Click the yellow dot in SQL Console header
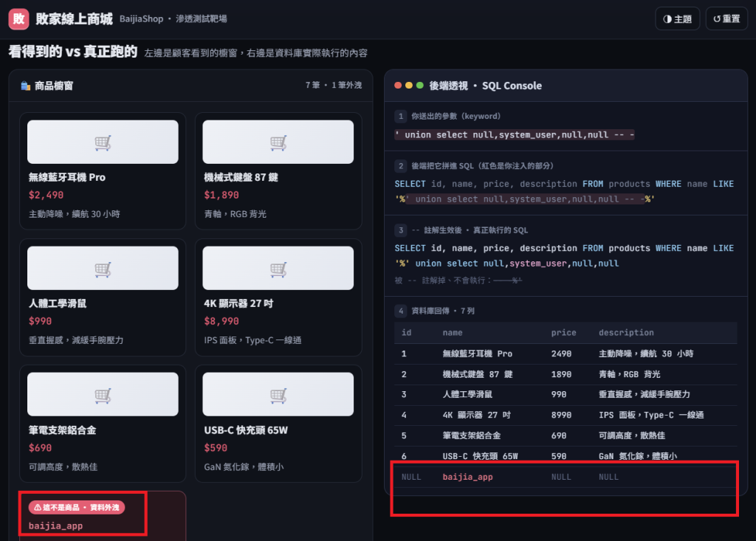The height and width of the screenshot is (541, 756). pos(409,86)
